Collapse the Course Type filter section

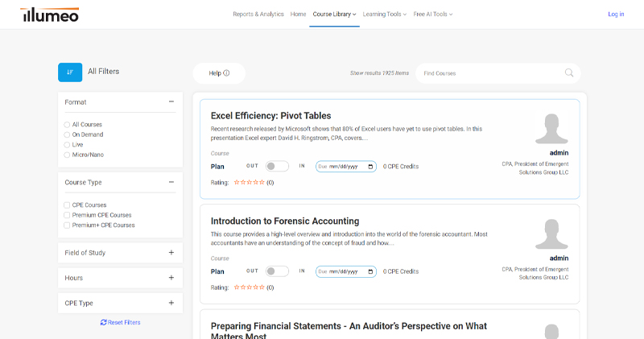coord(171,182)
